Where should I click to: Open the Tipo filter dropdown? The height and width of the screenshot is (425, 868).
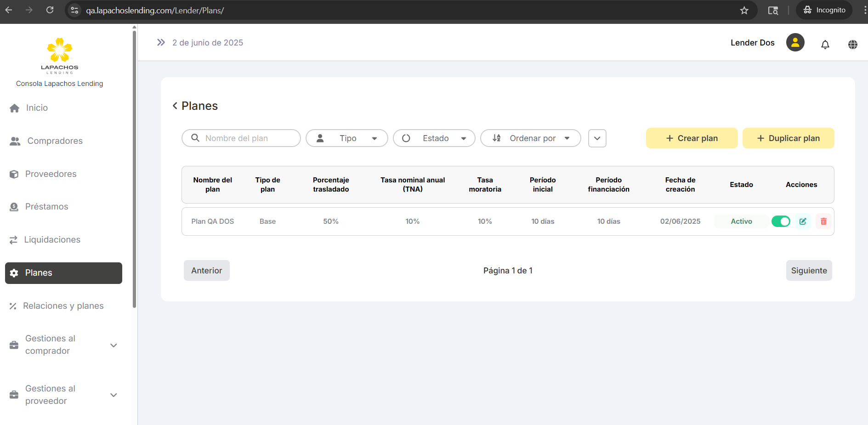[346, 138]
